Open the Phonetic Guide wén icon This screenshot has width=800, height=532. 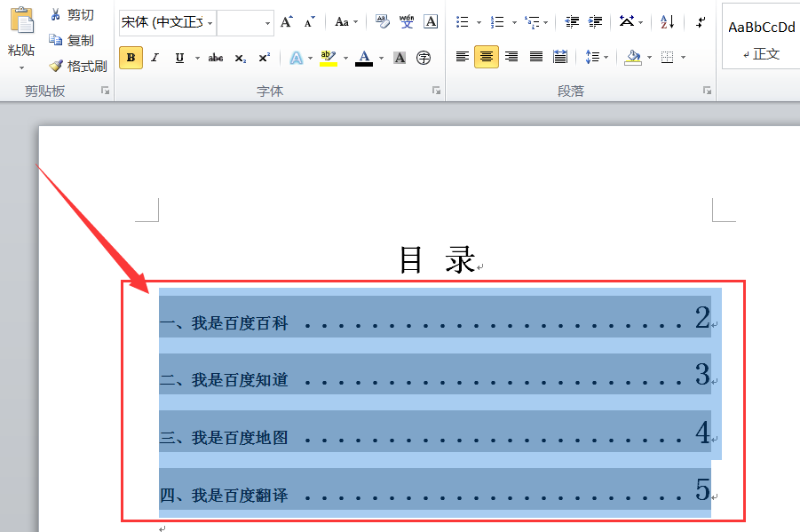[407, 21]
